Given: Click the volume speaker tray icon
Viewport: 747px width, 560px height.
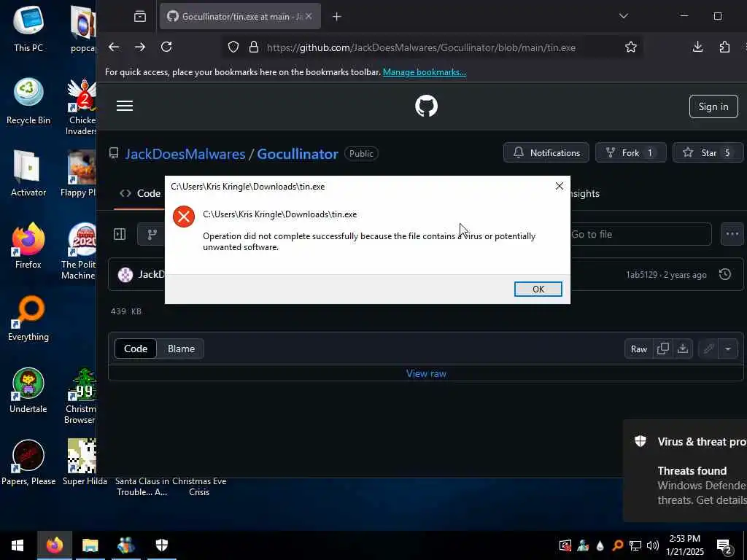Looking at the screenshot, I should (653, 545).
